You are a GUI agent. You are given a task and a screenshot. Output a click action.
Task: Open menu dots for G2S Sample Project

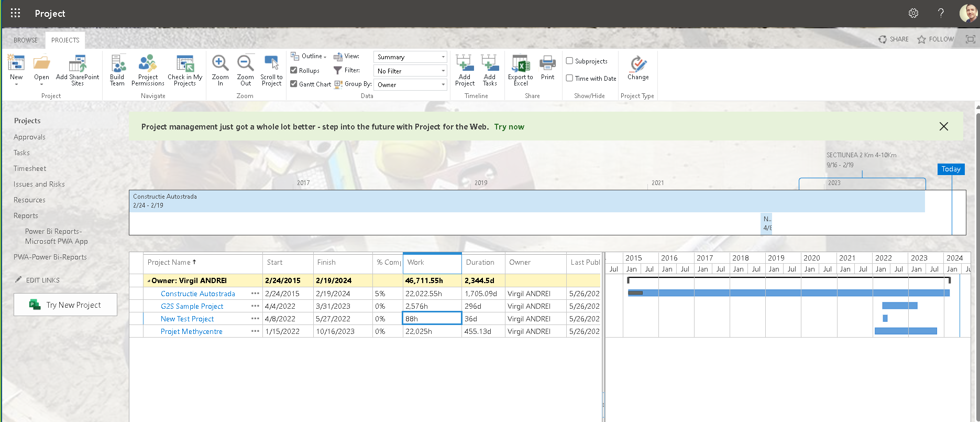255,306
